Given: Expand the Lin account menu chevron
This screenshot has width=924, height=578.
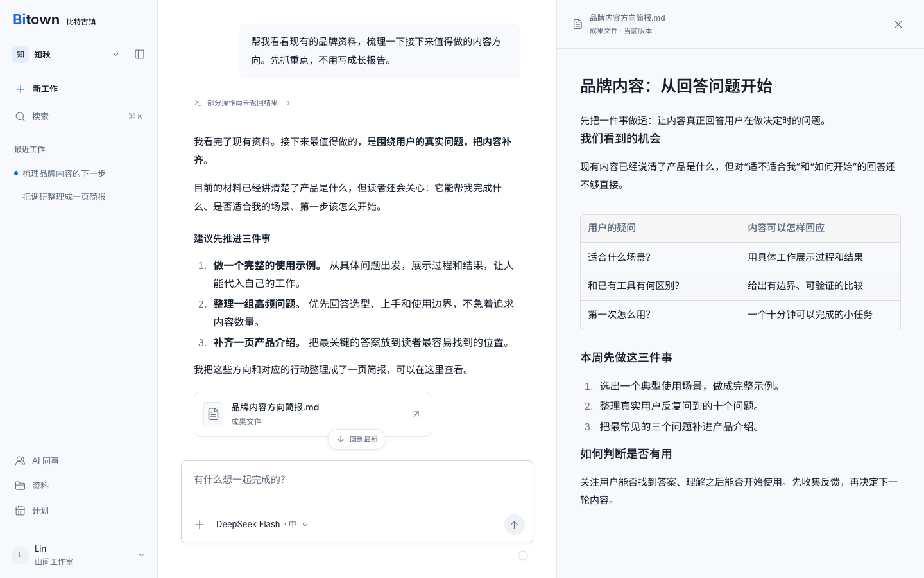Looking at the screenshot, I should coord(141,556).
